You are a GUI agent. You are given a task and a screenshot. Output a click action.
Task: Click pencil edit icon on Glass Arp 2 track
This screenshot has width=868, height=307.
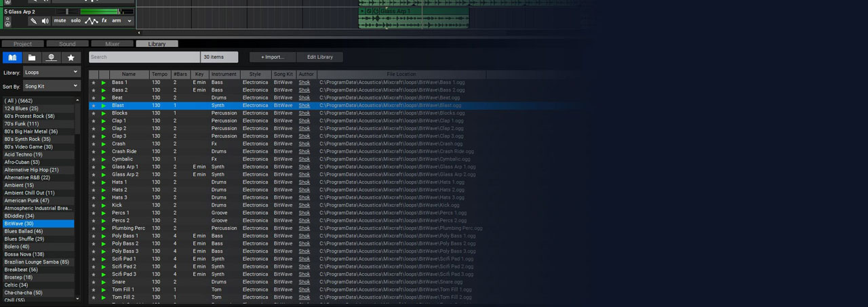pos(33,21)
